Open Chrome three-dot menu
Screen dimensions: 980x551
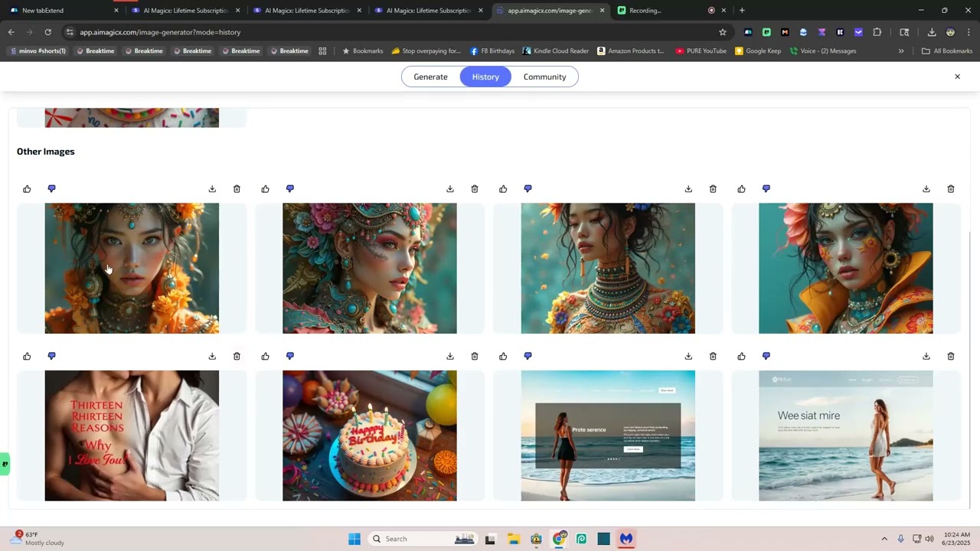click(x=969, y=32)
